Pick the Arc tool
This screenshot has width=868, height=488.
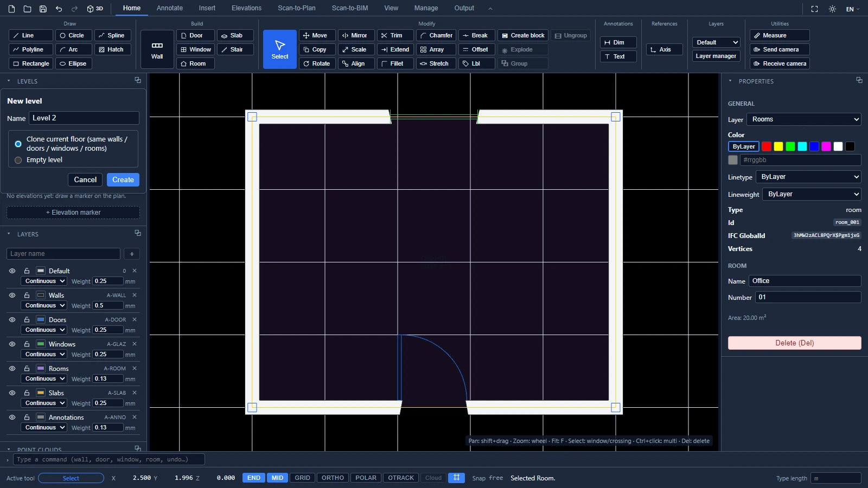pyautogui.click(x=74, y=49)
